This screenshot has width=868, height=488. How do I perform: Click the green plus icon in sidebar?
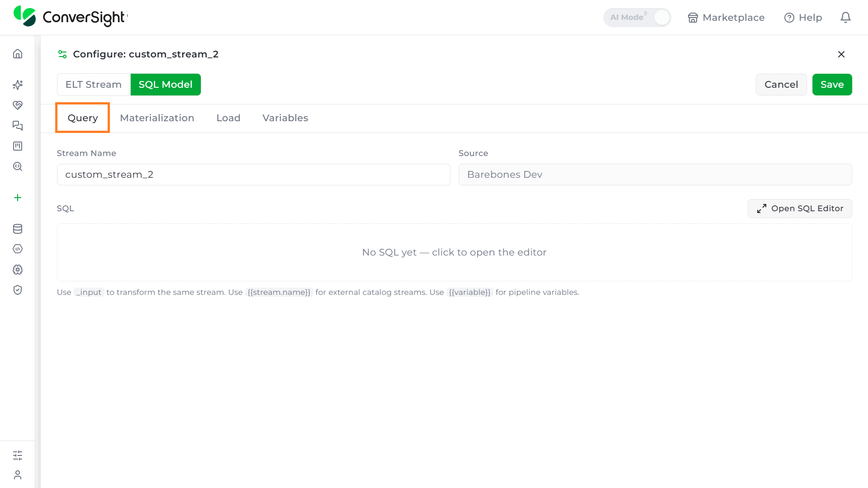point(18,198)
